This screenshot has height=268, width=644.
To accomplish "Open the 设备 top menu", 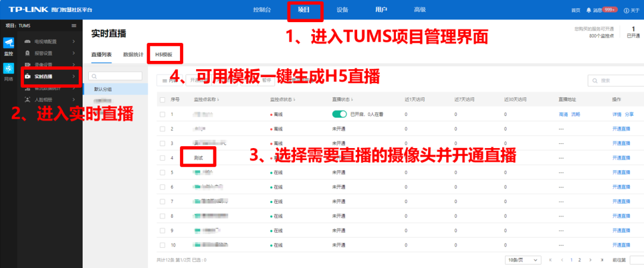I will pyautogui.click(x=342, y=10).
